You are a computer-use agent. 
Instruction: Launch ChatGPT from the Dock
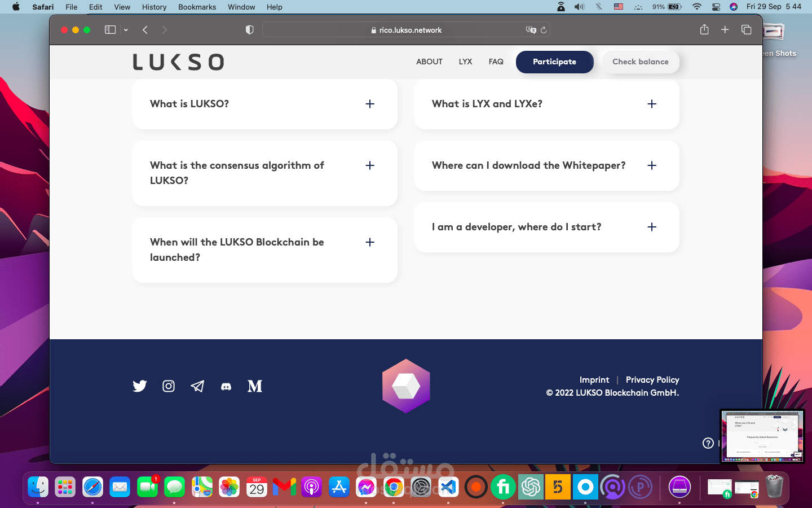pyautogui.click(x=531, y=487)
